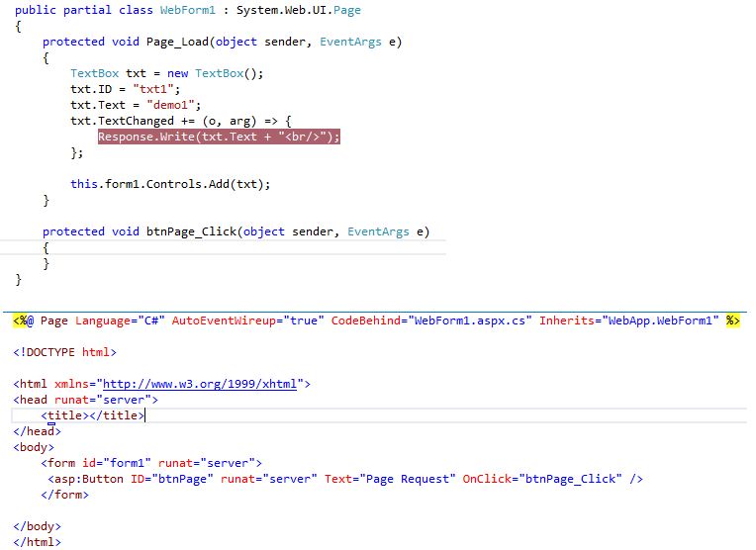Click the "txt1" string literal
The image size is (756, 550).
pyautogui.click(x=153, y=89)
